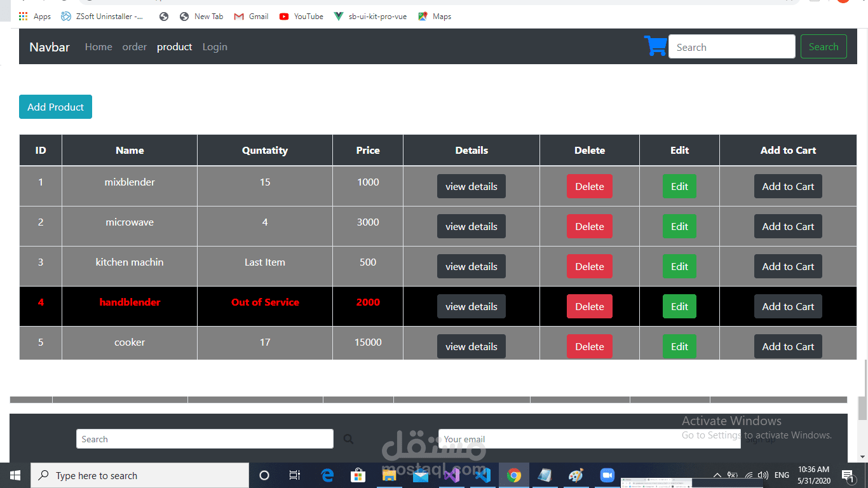Open Zoom from the taskbar

pyautogui.click(x=607, y=475)
